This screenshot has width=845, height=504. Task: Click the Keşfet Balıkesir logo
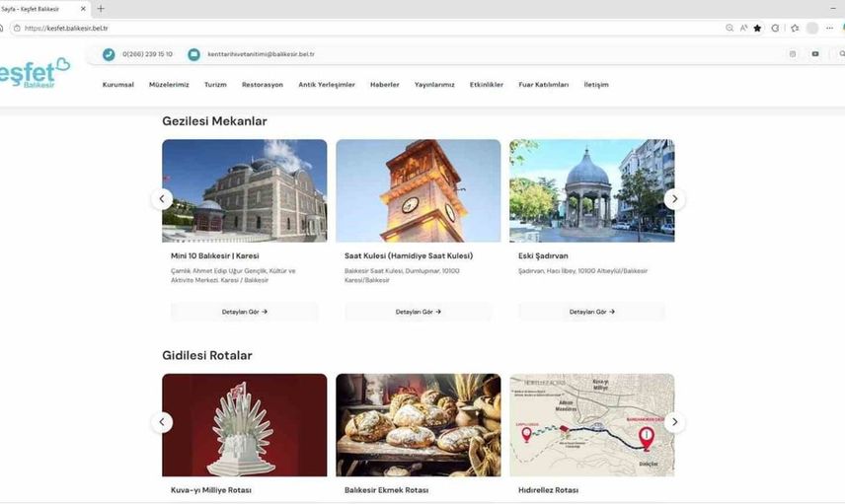point(35,73)
